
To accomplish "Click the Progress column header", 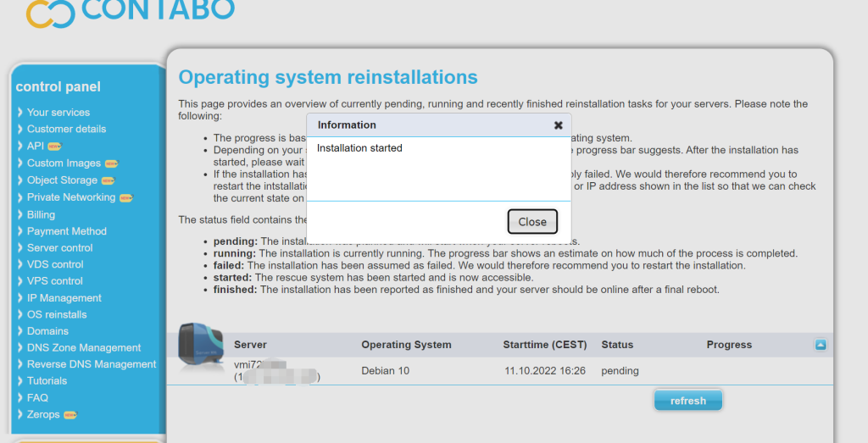I will pos(729,345).
